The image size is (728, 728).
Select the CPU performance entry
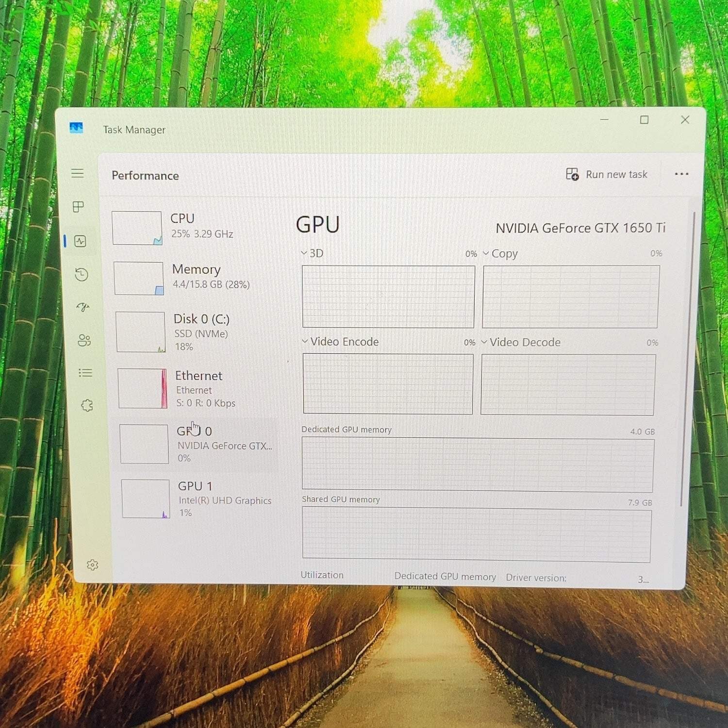tap(194, 228)
